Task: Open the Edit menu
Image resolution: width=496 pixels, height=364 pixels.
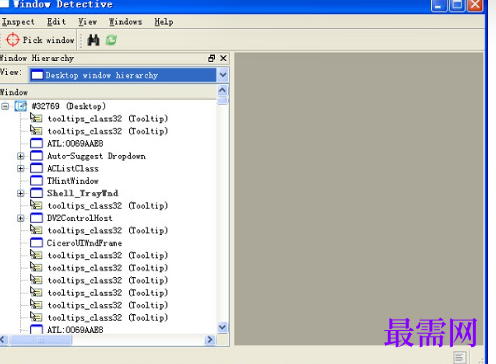Action: (x=56, y=22)
